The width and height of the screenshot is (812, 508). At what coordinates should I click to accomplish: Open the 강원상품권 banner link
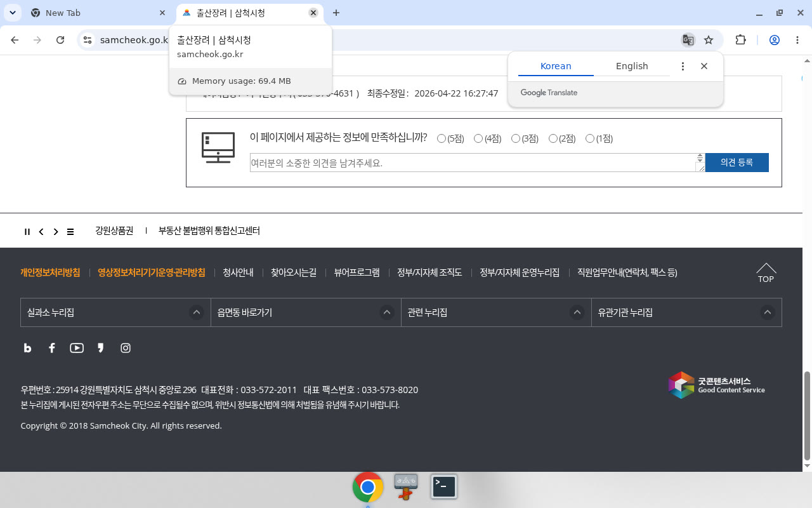coord(114,231)
